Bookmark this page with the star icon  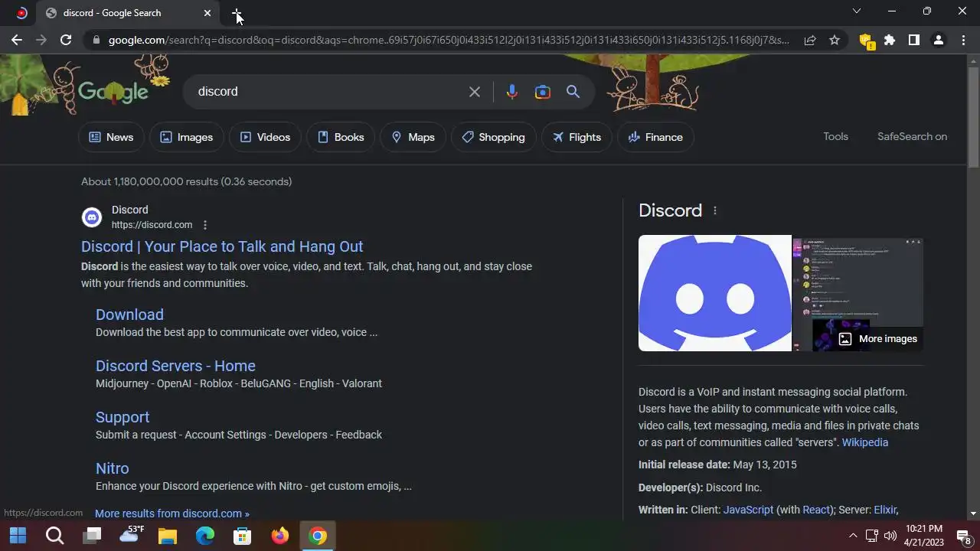pos(835,40)
